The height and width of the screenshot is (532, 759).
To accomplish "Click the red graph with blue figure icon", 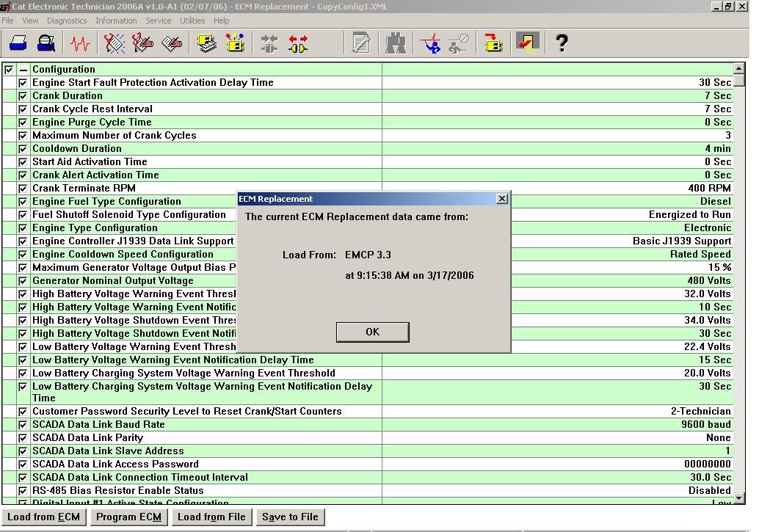I will (430, 43).
